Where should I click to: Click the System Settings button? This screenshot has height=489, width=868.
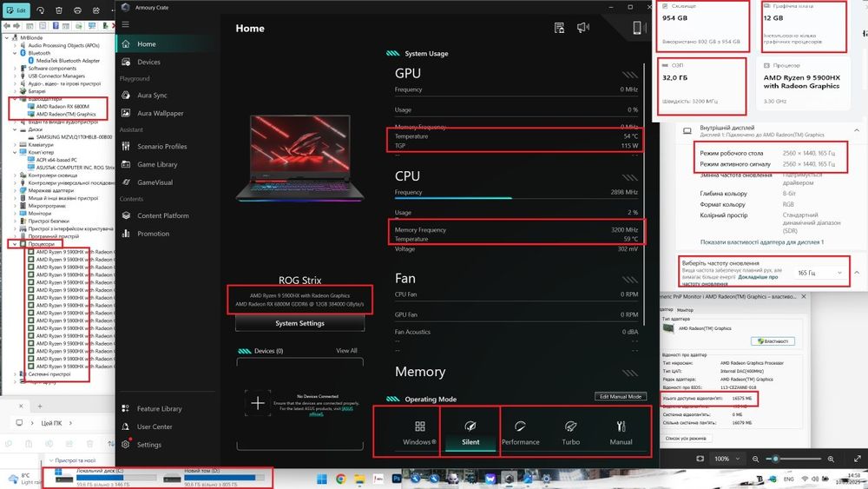(300, 323)
